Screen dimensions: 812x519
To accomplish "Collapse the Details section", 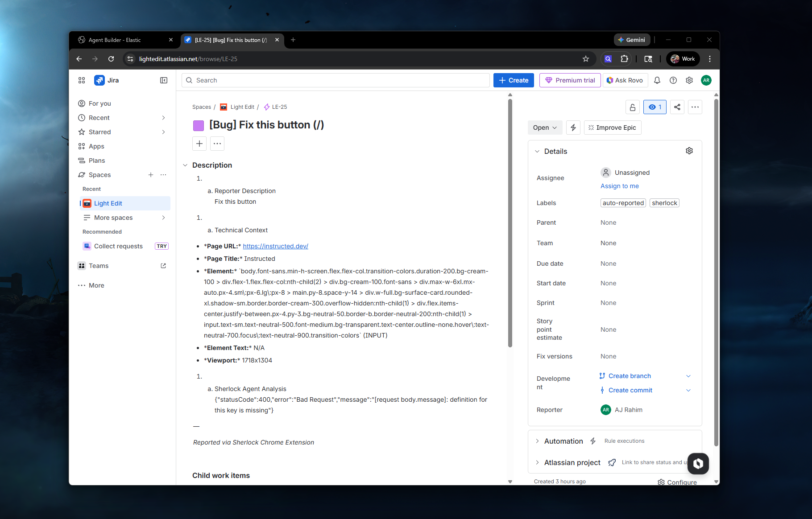I will [537, 152].
